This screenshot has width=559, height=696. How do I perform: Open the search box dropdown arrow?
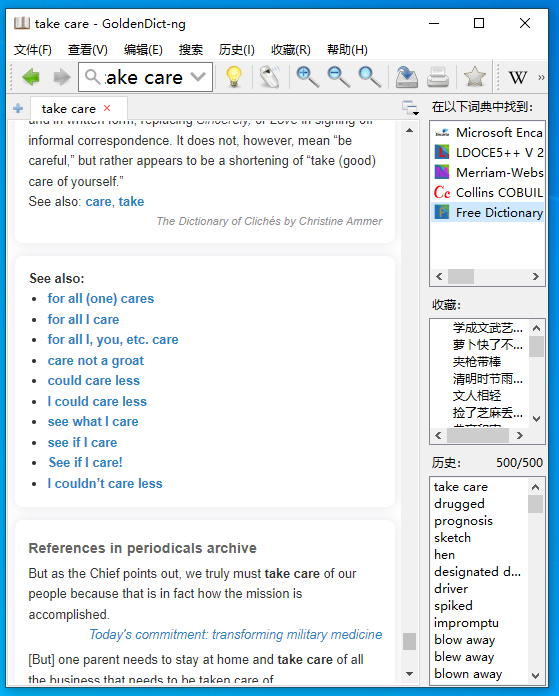click(x=198, y=77)
